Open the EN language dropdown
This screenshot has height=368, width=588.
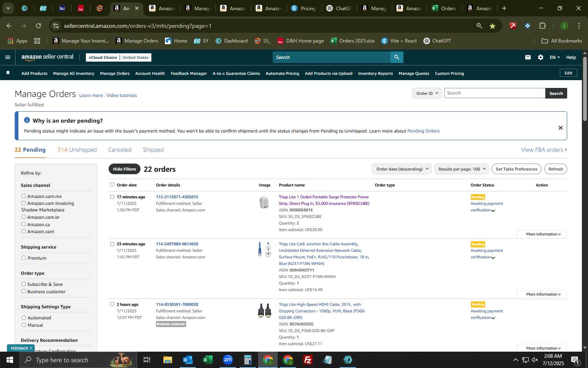click(x=555, y=57)
